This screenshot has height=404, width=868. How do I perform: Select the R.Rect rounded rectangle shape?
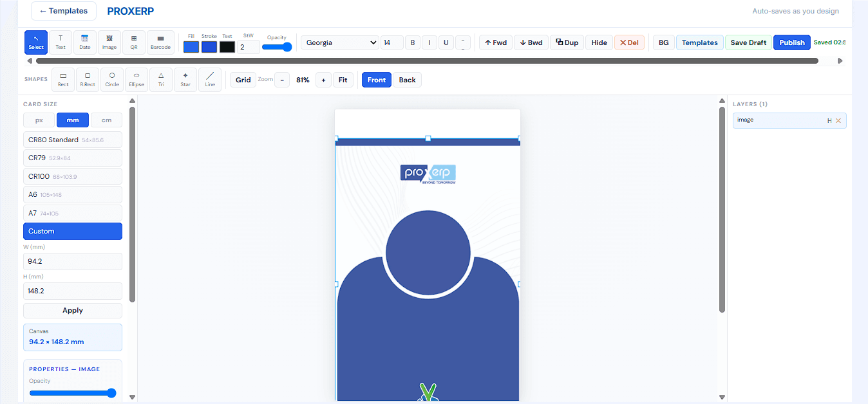coord(88,80)
